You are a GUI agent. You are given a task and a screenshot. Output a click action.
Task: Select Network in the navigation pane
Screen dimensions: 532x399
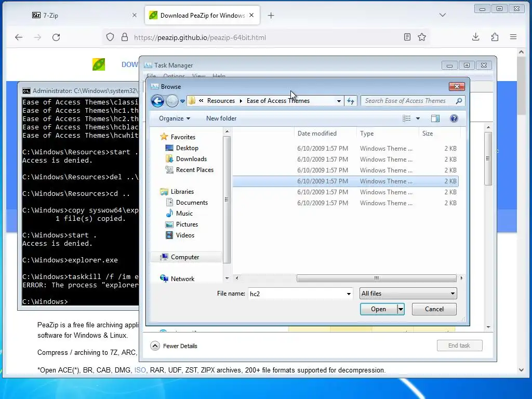182,279
